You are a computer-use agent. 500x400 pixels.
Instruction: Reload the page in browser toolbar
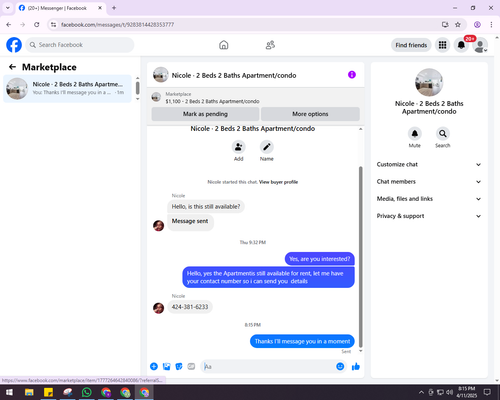click(37, 25)
